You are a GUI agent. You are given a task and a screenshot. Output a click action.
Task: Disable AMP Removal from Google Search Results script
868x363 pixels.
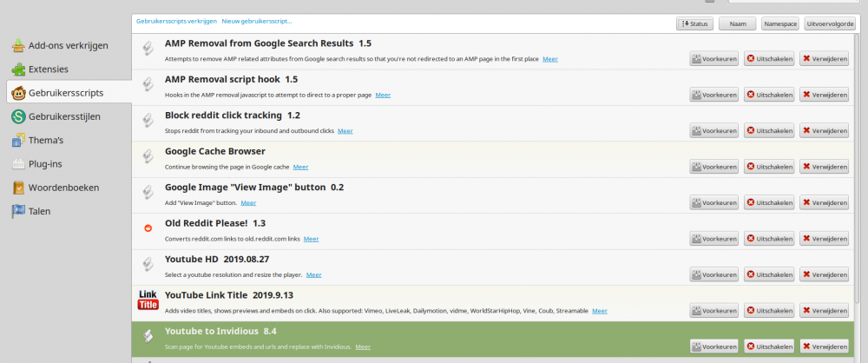coord(769,59)
